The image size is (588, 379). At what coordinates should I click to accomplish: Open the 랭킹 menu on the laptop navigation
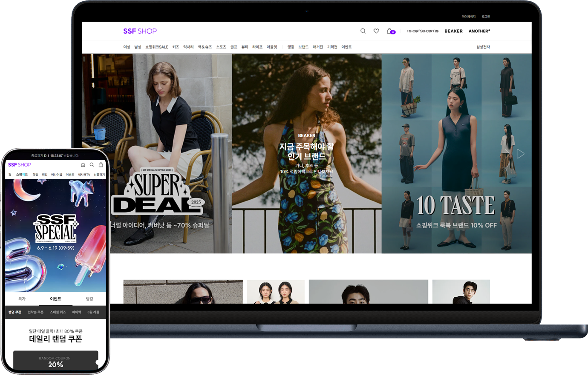tap(291, 47)
